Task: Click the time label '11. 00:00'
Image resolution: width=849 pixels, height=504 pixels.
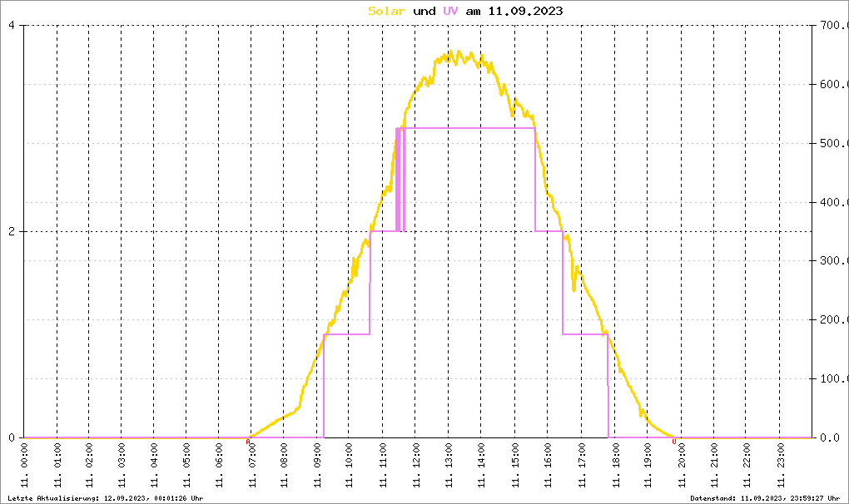Action: point(24,465)
